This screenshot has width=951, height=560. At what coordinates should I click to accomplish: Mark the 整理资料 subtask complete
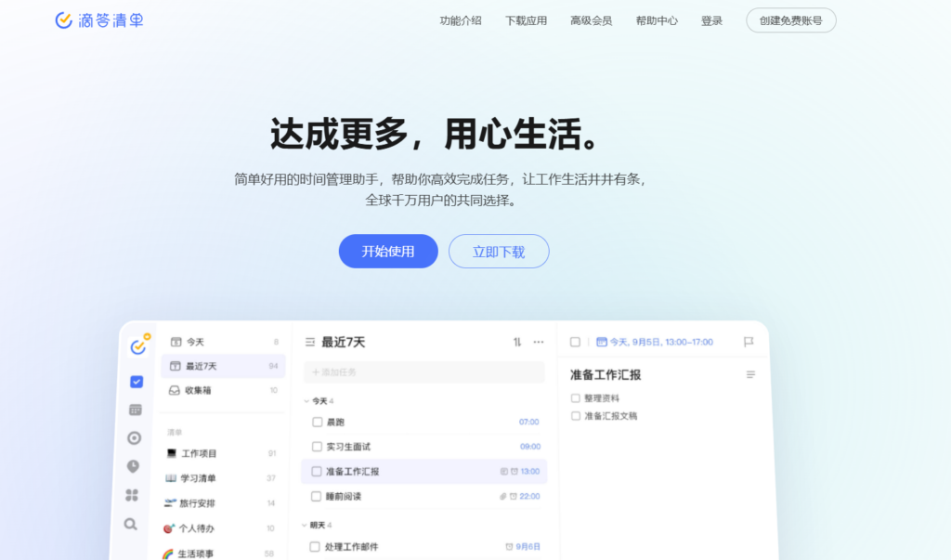click(576, 397)
